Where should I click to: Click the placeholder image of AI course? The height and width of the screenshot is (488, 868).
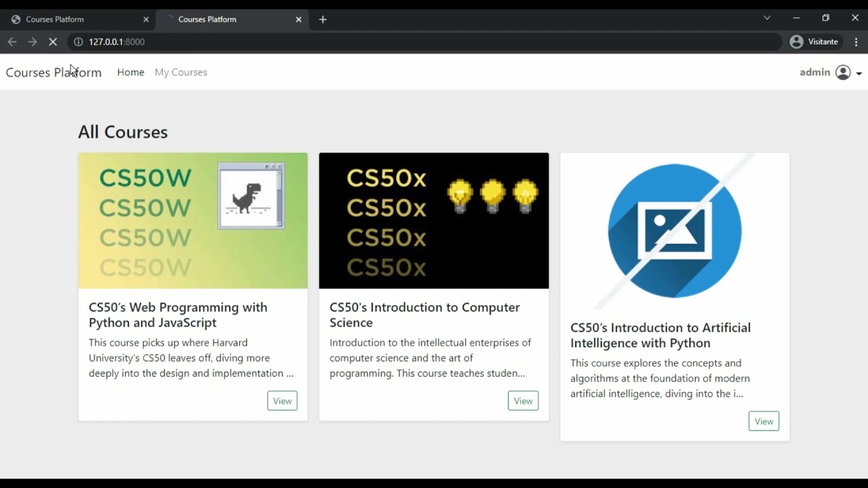(675, 231)
